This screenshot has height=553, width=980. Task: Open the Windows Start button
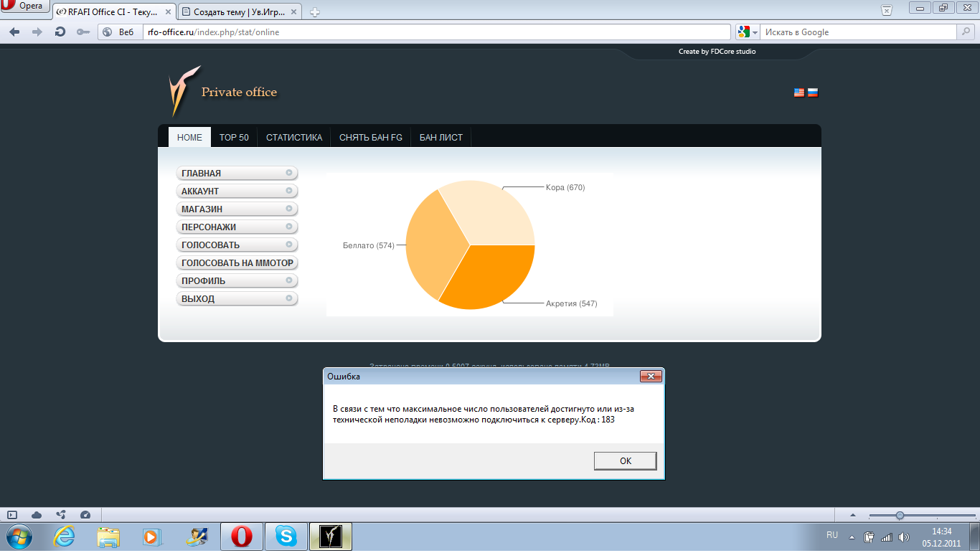[19, 537]
